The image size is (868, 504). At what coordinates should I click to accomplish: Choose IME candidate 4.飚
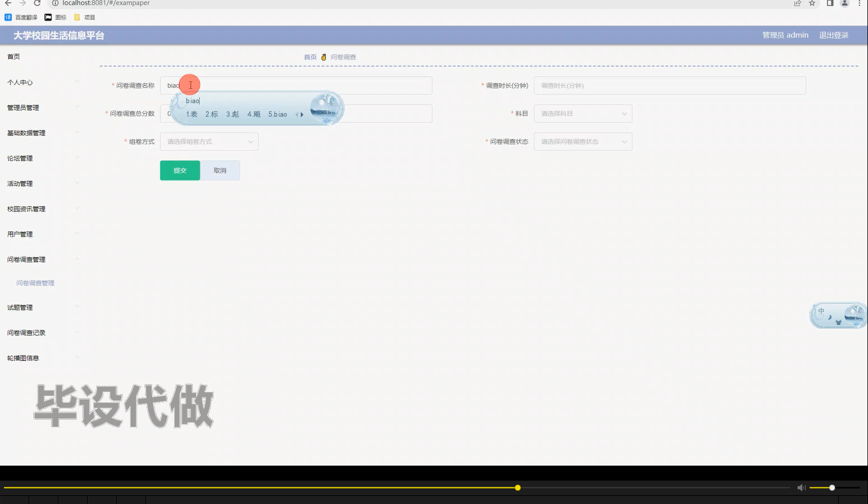pos(254,115)
